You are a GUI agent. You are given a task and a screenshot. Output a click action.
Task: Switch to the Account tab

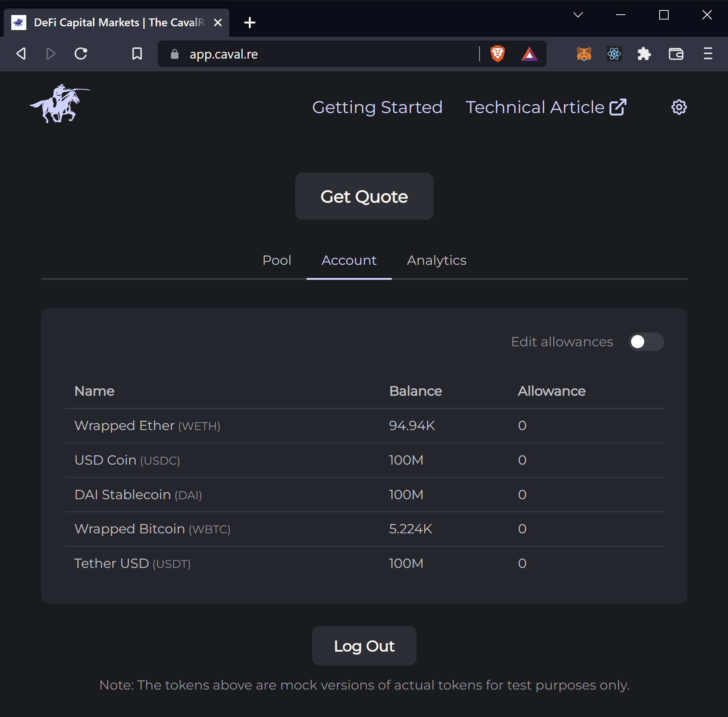click(x=349, y=260)
